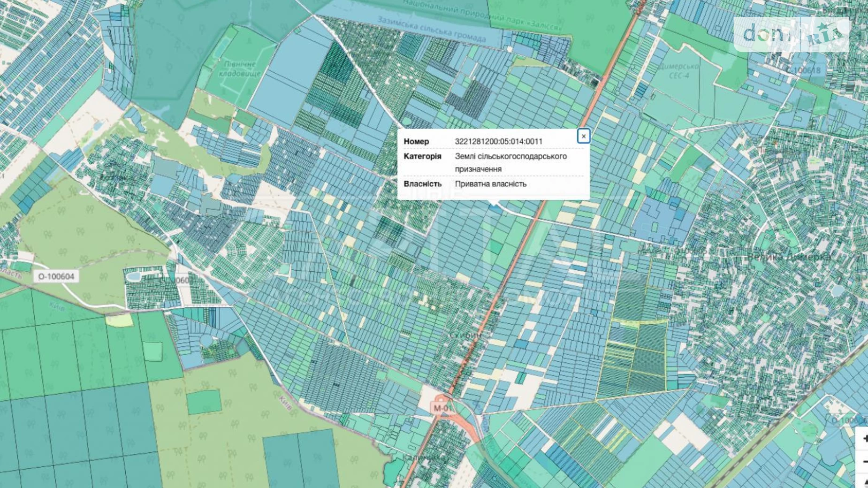Viewport: 868px width, 488px height.
Task: Click the 'Приватна власність' ownership value
Action: coord(490,184)
